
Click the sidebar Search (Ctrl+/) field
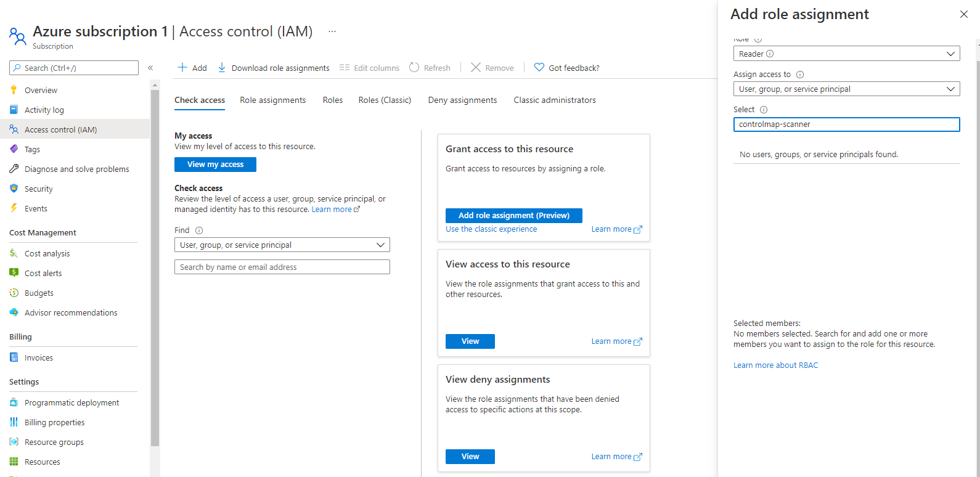tap(74, 68)
